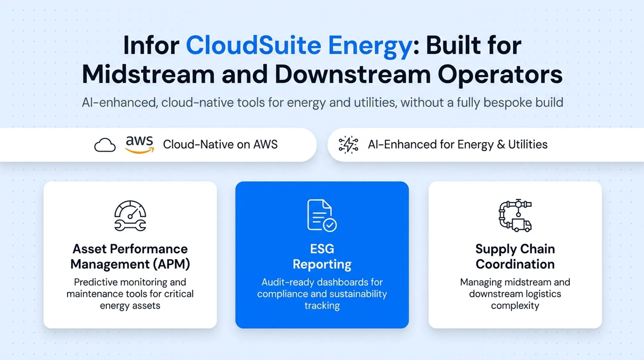Viewport: 644px width, 360px height.
Task: Click the blue CloudSuite Energy title text
Action: click(299, 46)
